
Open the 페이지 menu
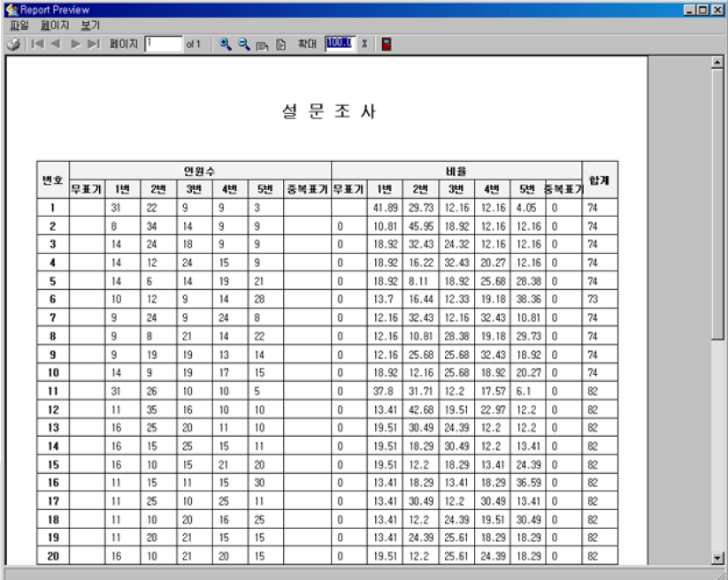pos(55,26)
